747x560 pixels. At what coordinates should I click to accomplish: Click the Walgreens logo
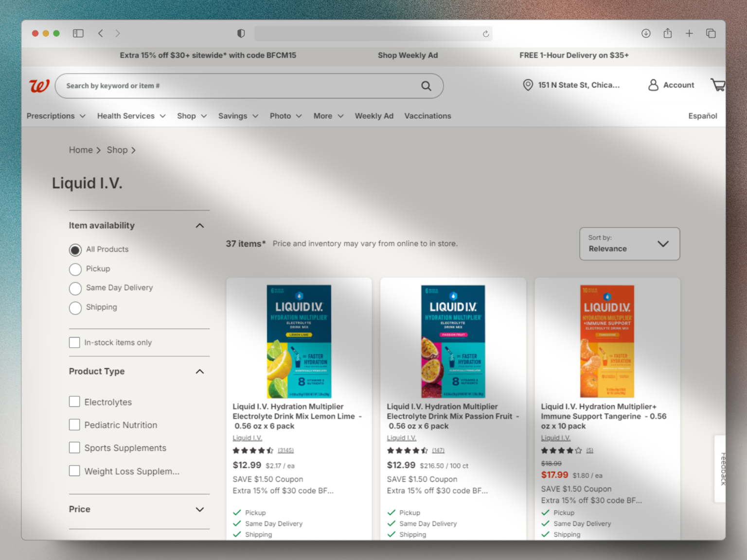[x=39, y=86]
